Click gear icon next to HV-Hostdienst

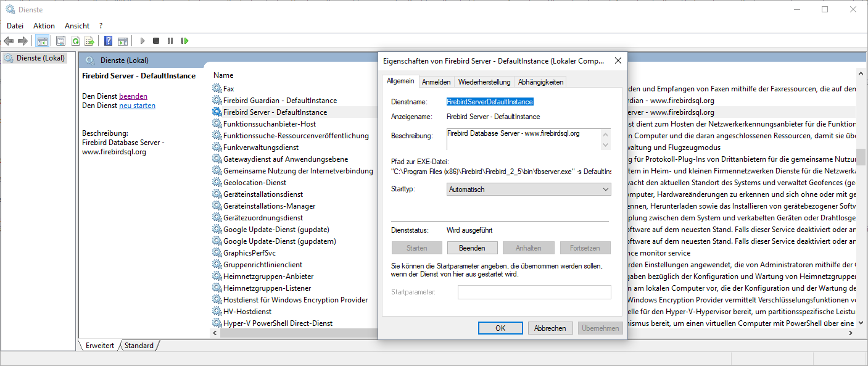click(x=217, y=312)
